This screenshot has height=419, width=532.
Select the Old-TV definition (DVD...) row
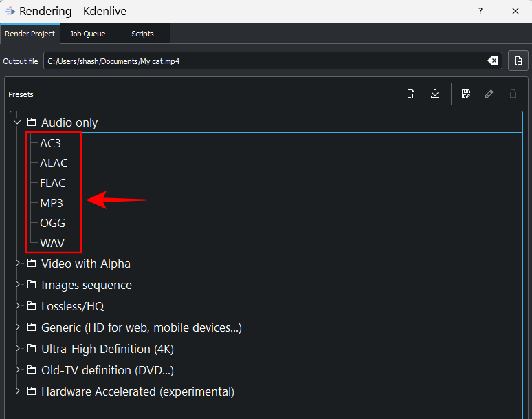pyautogui.click(x=266, y=370)
